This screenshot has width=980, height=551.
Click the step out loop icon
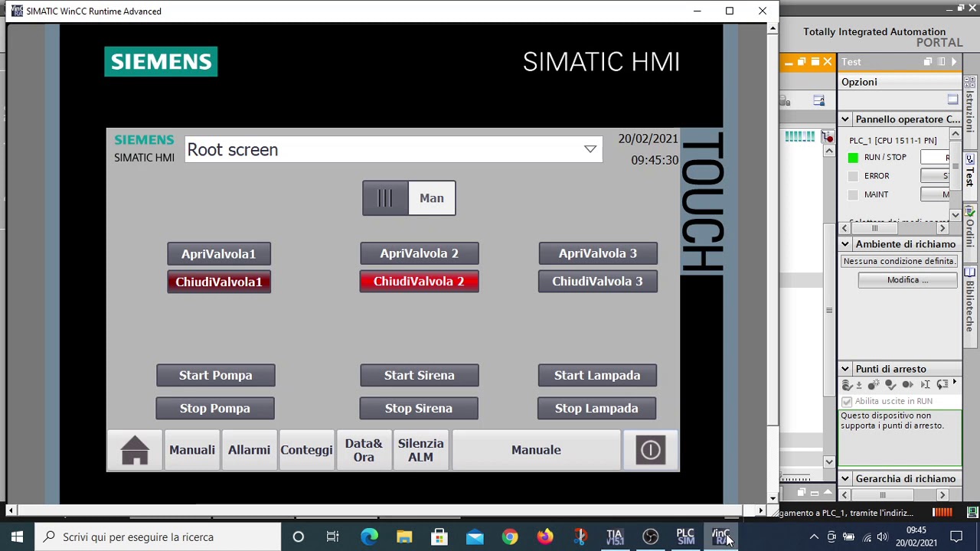[x=942, y=384]
